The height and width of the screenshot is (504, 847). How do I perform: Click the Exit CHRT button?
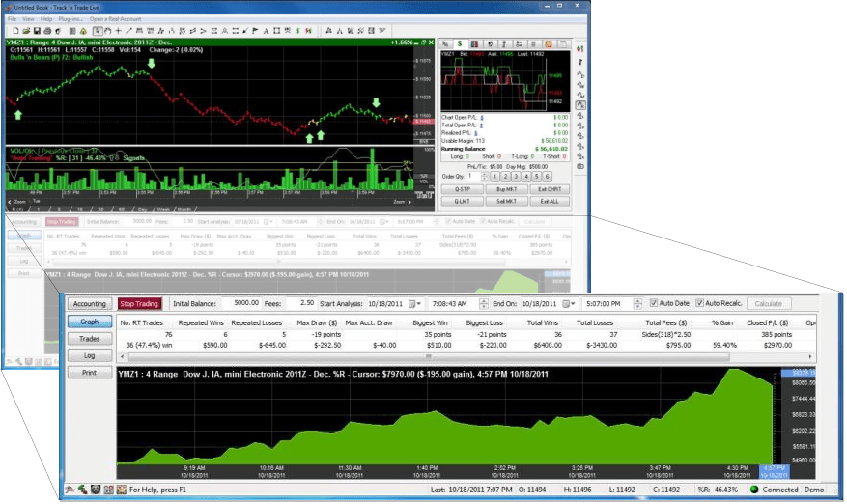point(550,189)
